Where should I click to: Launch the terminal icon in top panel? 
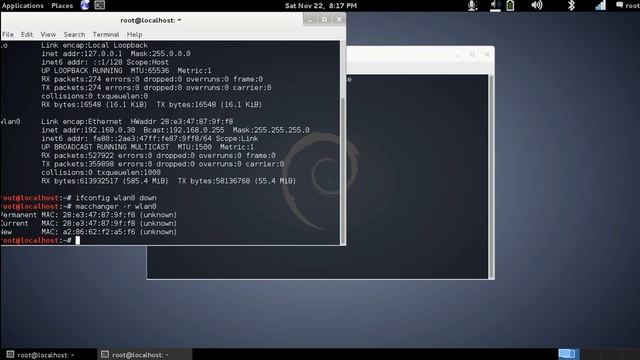point(100,5)
